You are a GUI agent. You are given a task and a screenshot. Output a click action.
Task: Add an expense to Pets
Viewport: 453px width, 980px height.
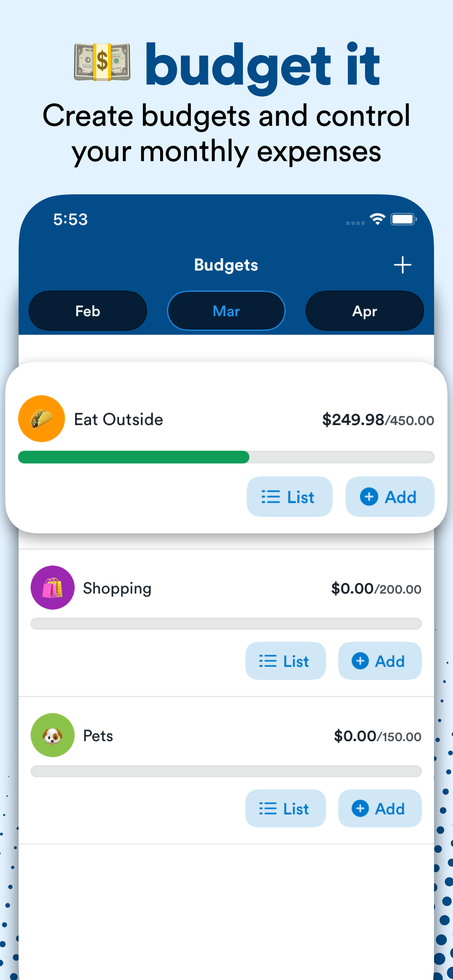click(380, 808)
